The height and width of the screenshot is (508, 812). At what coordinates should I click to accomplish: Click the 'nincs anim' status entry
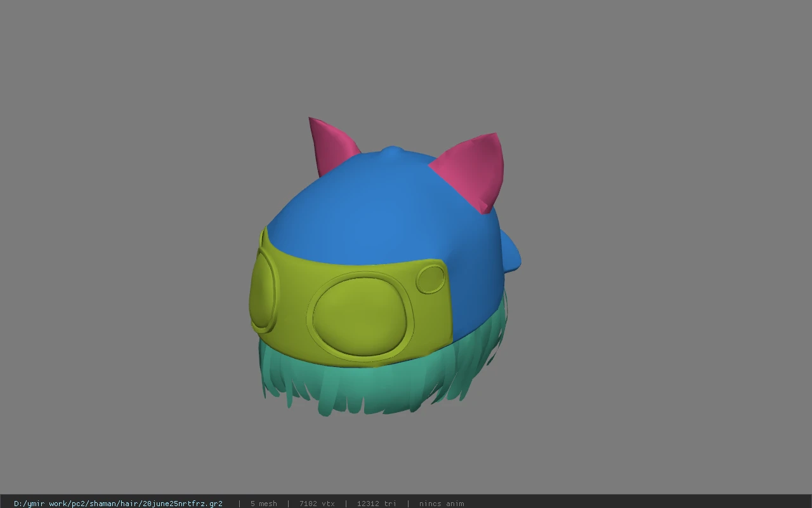[441, 504]
